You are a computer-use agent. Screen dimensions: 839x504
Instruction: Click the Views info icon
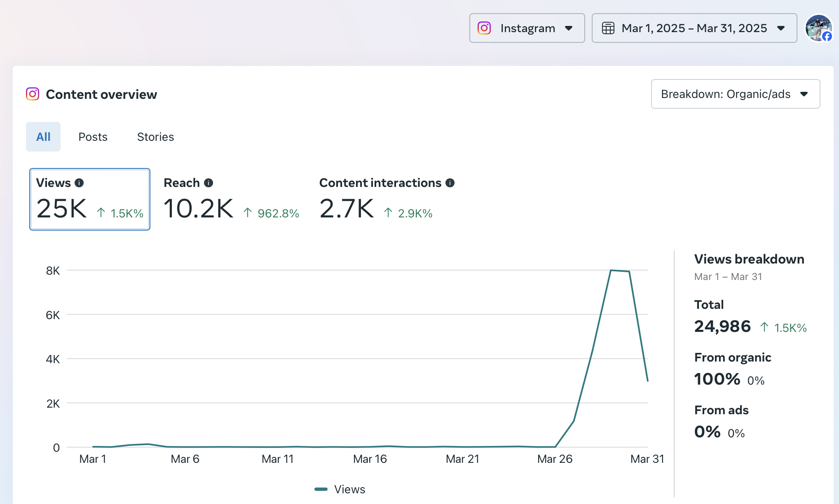coord(79,183)
